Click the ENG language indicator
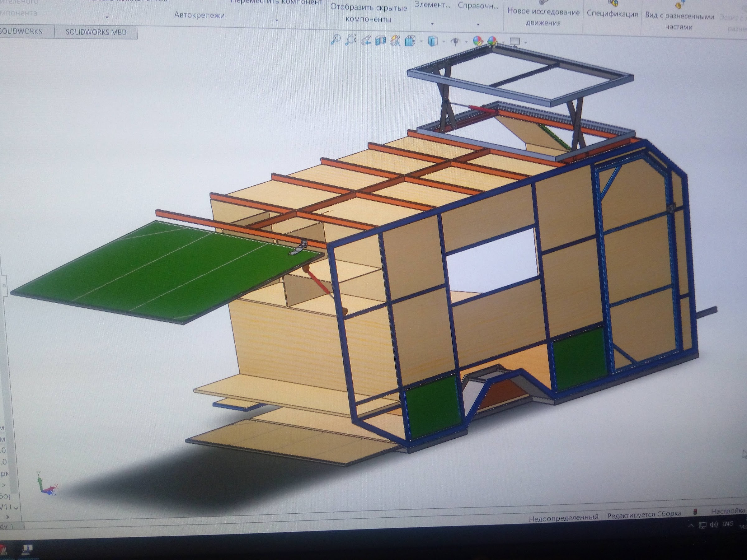Image resolution: width=747 pixels, height=560 pixels. pyautogui.click(x=727, y=524)
